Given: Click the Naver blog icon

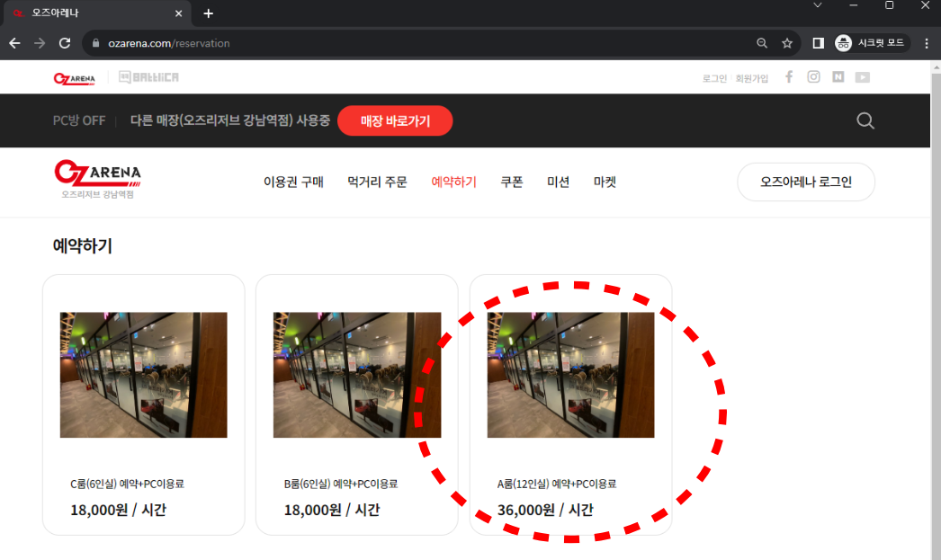Looking at the screenshot, I should tap(838, 77).
